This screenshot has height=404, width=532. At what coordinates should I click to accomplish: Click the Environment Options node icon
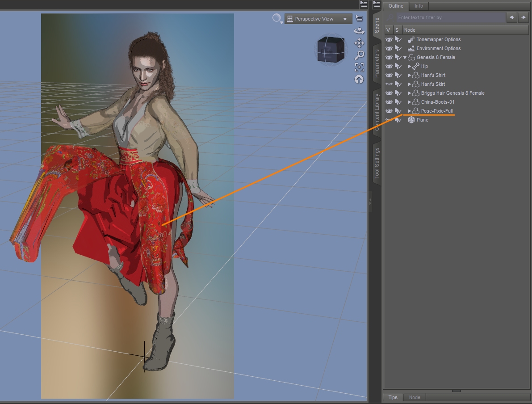411,49
